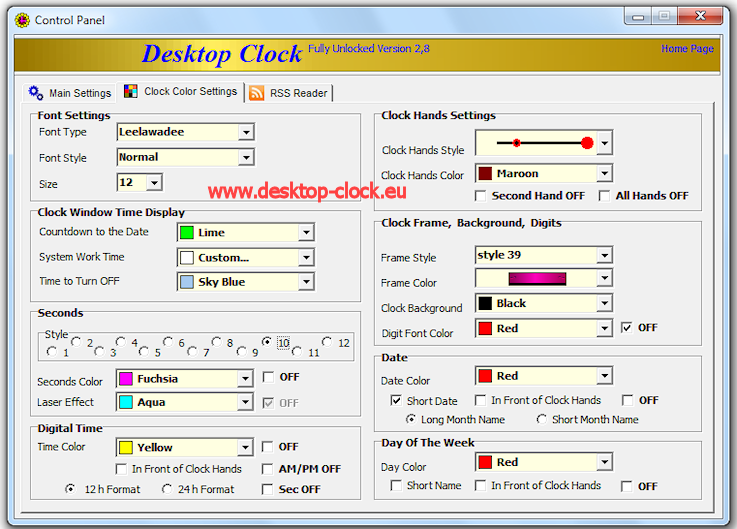Open the Home Page link
Image resolution: width=737 pixels, height=529 pixels.
point(687,48)
